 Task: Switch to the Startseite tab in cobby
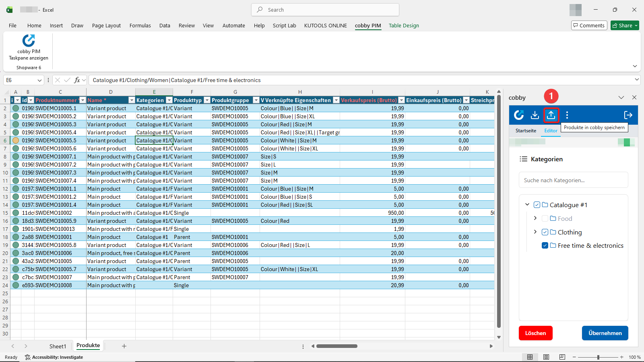pos(525,130)
